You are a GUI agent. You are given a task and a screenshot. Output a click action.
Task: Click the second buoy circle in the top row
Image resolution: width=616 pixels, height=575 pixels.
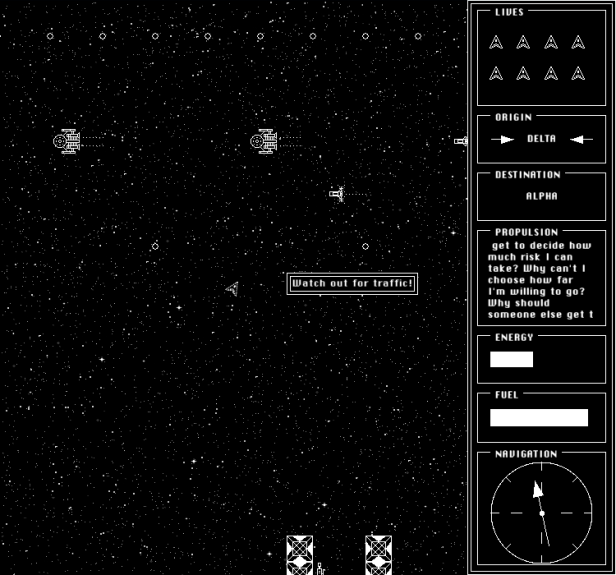click(103, 36)
